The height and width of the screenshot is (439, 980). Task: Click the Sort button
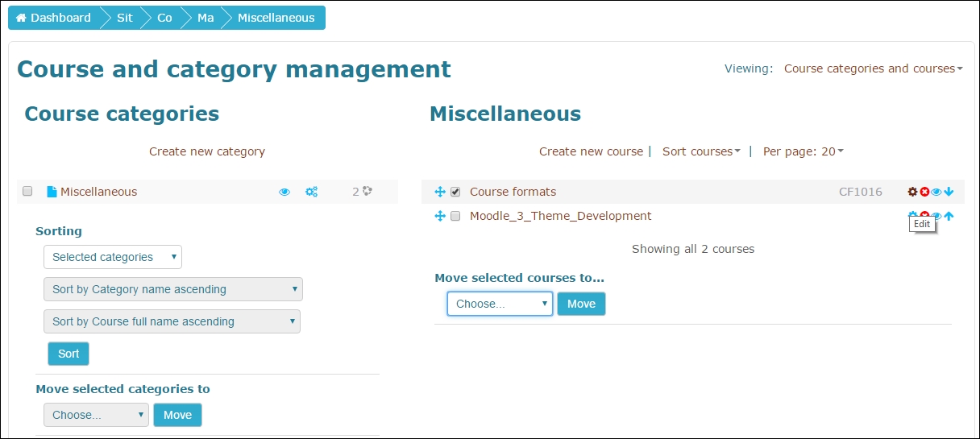(69, 354)
